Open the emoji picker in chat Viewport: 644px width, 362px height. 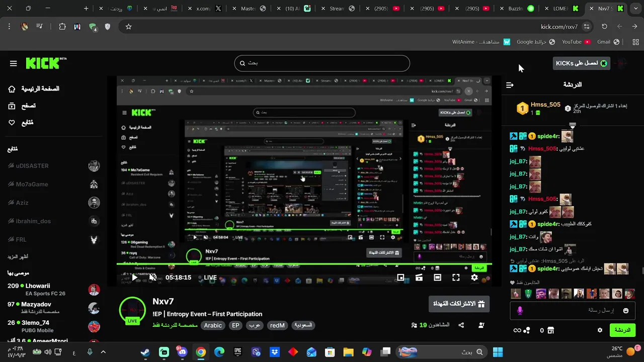626,311
